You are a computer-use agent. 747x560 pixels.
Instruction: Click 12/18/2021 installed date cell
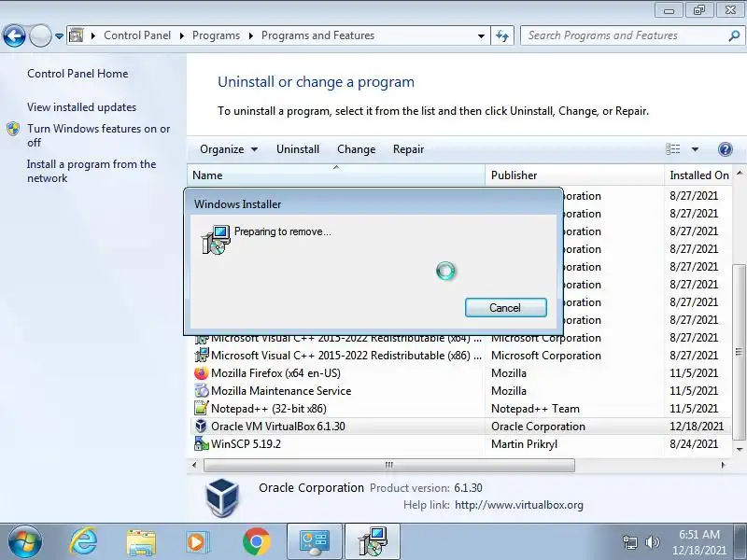[697, 427]
